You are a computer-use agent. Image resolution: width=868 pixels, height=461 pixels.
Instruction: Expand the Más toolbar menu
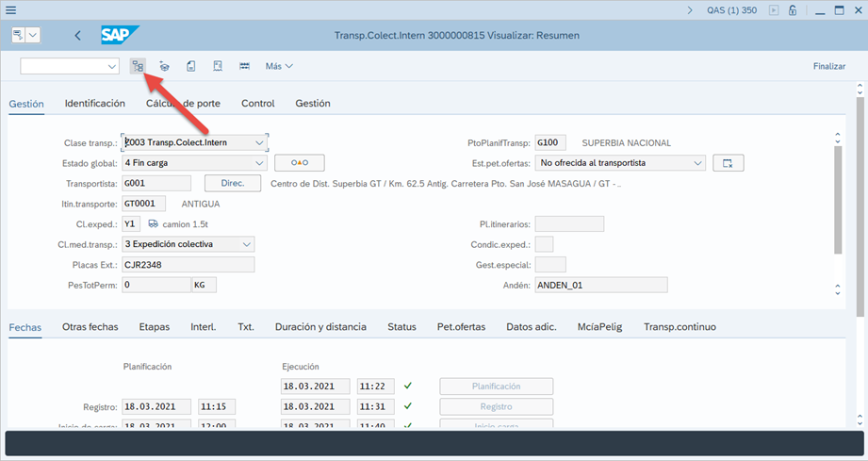pyautogui.click(x=279, y=66)
